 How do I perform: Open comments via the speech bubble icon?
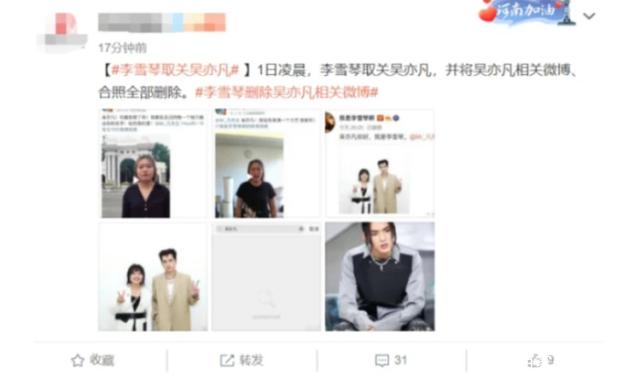tap(382, 361)
